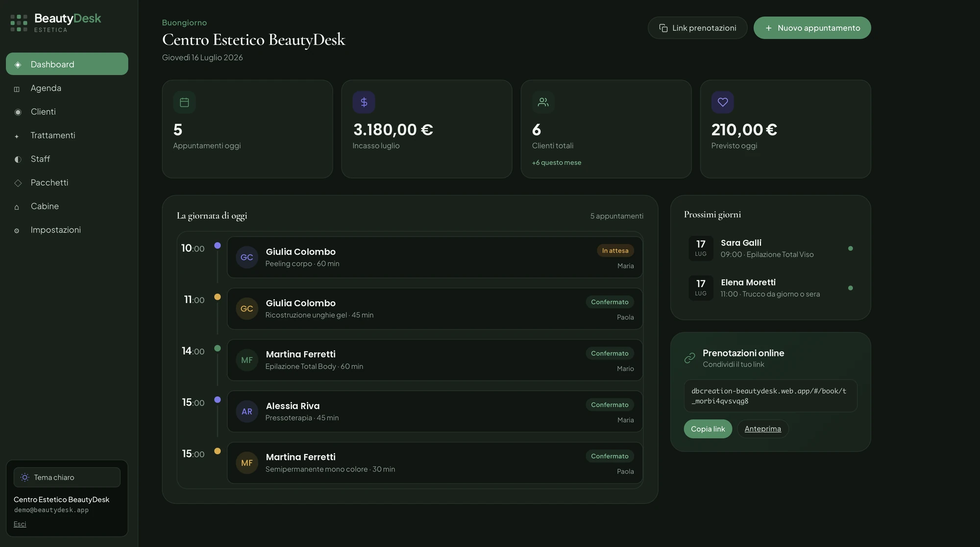Click the 'Giovedì 16 Luglio 2026' date text
Image resolution: width=980 pixels, height=547 pixels.
[202, 57]
